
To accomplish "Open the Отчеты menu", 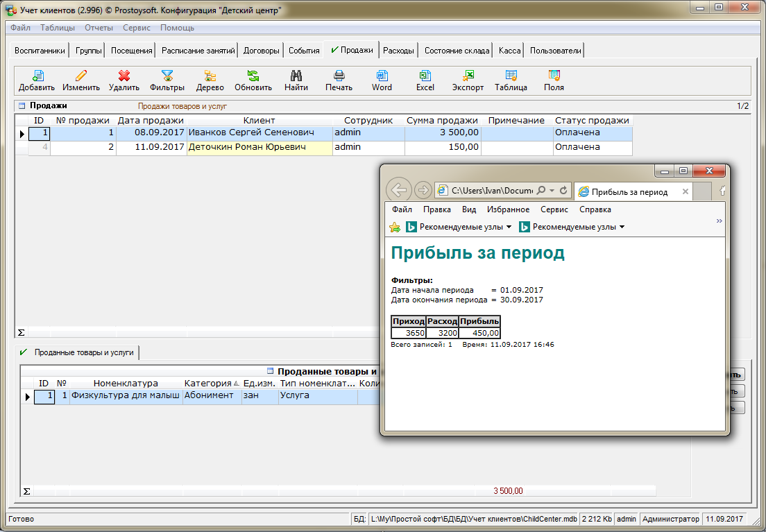I will coord(99,28).
